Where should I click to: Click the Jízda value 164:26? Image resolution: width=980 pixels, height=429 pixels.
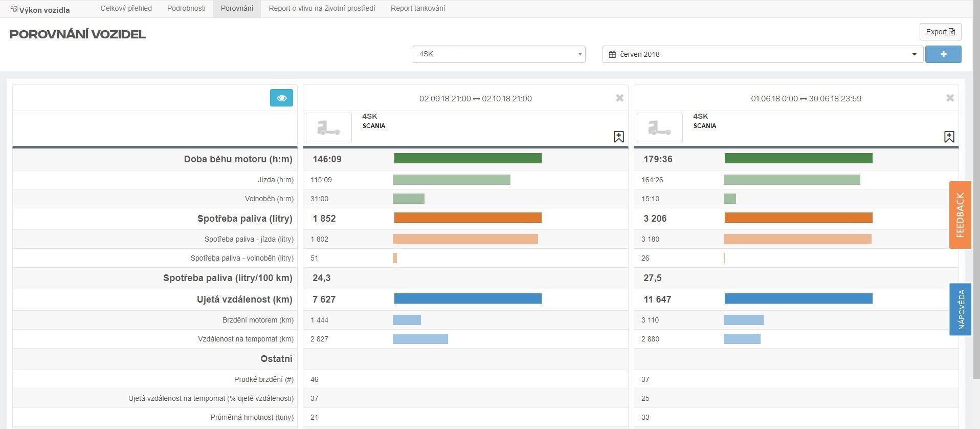click(652, 180)
